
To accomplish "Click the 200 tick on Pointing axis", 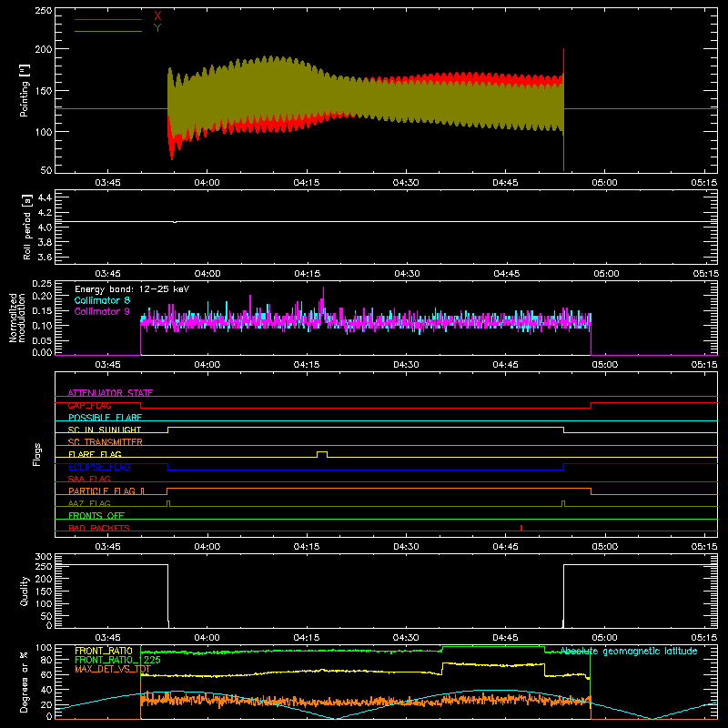I will [43, 49].
